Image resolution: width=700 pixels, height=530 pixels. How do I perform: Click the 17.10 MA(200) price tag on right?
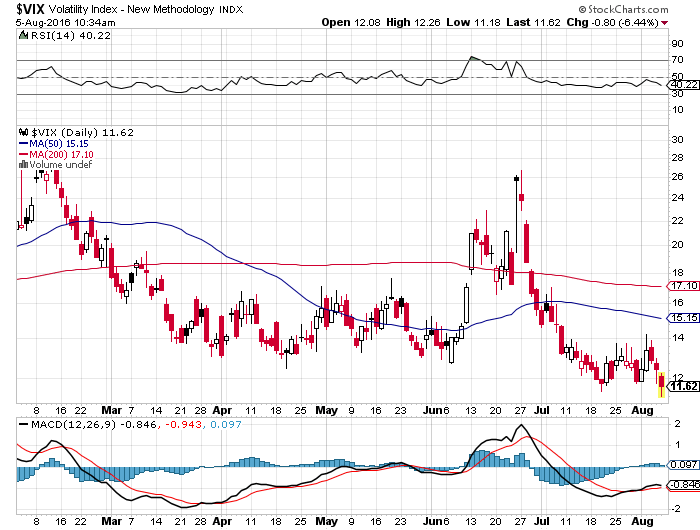coord(683,286)
